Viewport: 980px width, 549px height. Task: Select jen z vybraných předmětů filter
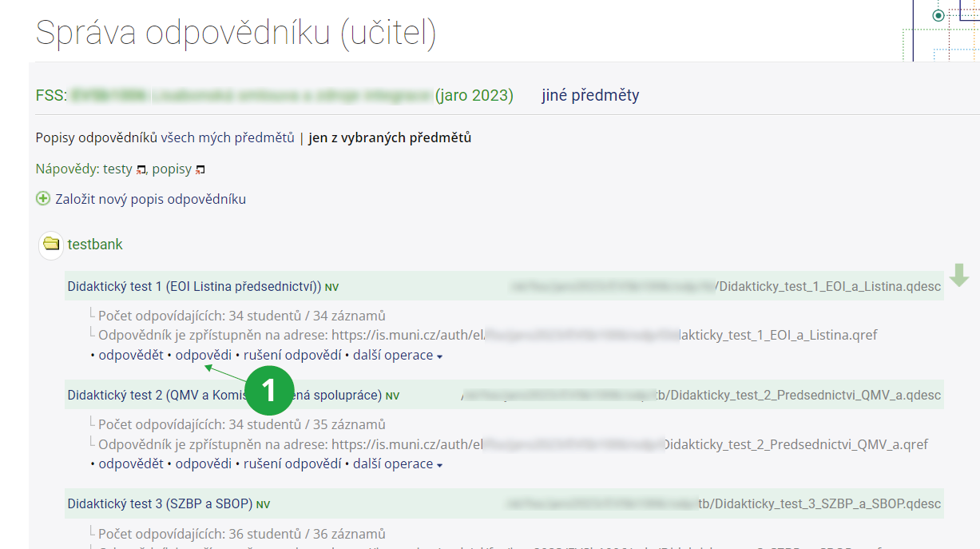[390, 137]
